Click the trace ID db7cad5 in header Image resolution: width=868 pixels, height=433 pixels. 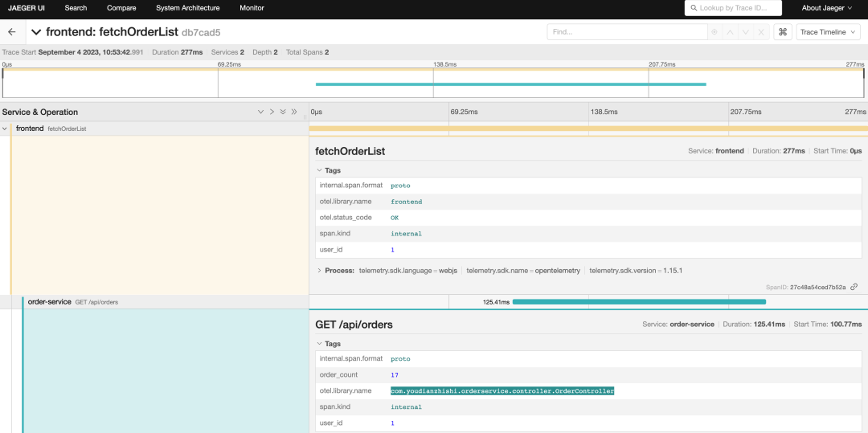click(x=201, y=33)
